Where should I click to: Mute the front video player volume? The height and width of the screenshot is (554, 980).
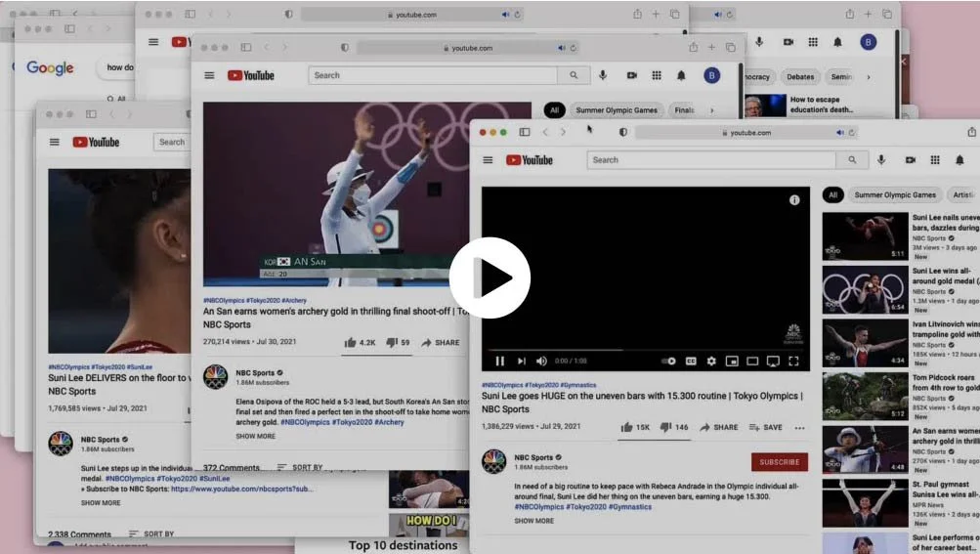[x=541, y=361]
